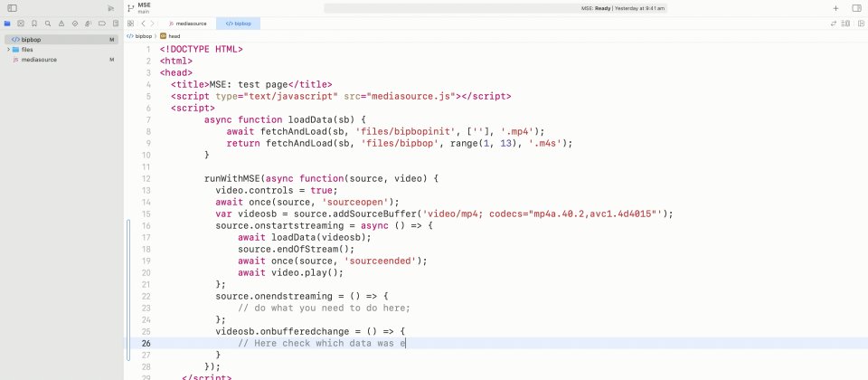The image size is (868, 380).
Task: Open the Source Control navigator
Action: click(x=21, y=24)
